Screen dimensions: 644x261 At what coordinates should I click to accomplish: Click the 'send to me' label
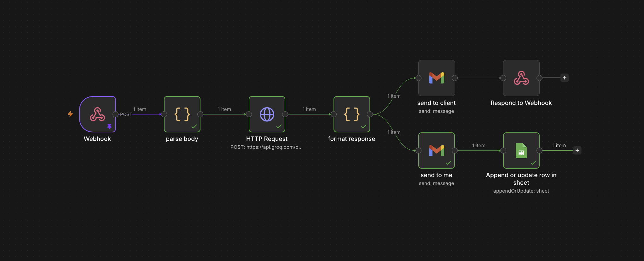(437, 175)
